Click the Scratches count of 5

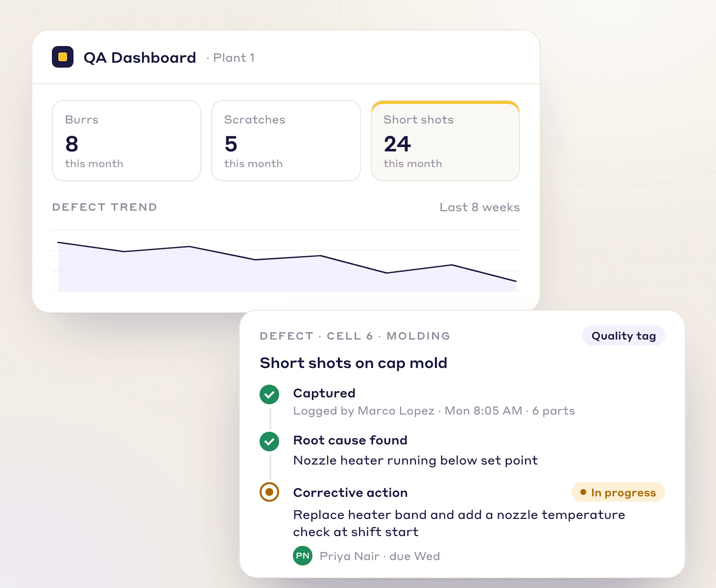click(231, 144)
